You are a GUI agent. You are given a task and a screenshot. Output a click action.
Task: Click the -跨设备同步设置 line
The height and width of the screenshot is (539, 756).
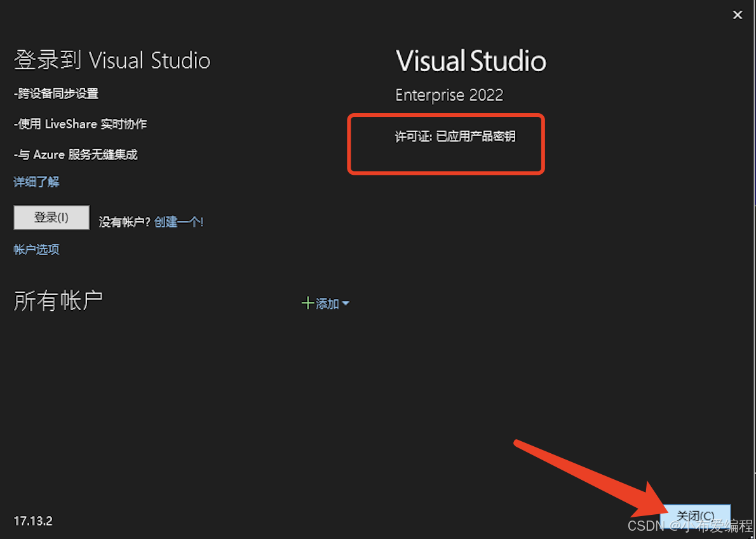(56, 93)
